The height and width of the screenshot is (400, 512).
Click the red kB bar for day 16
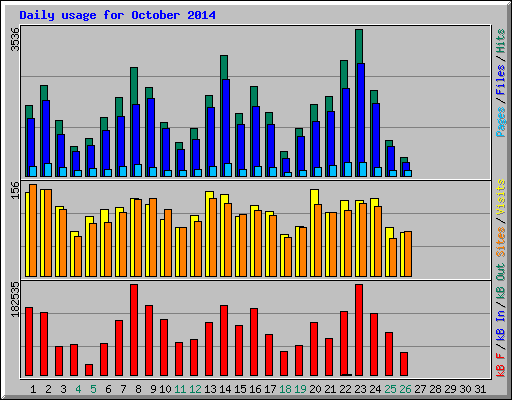[x=254, y=342]
